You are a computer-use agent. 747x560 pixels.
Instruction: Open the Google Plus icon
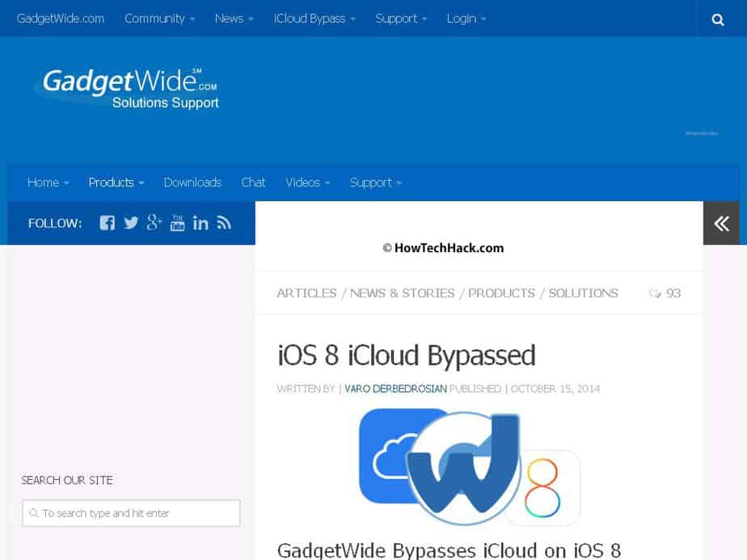tap(154, 222)
